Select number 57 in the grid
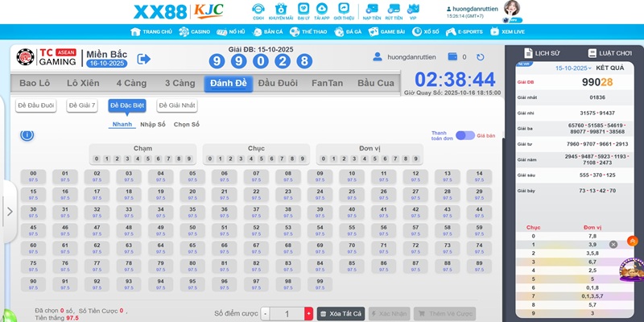Screen dimensions: 644x322 415,230
